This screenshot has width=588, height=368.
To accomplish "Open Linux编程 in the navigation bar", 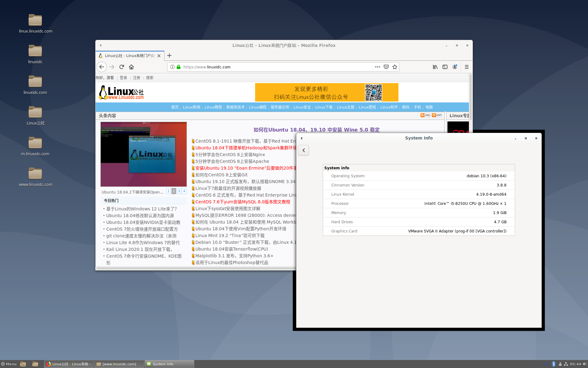I will point(258,107).
